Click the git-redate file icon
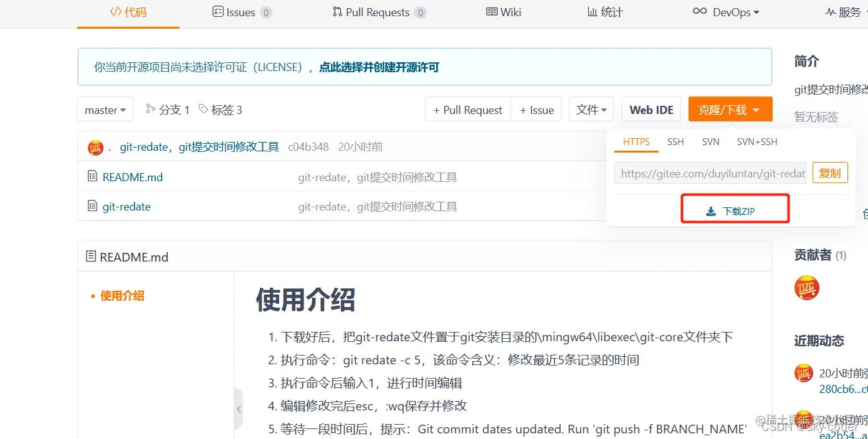The image size is (868, 439). pyautogui.click(x=93, y=205)
